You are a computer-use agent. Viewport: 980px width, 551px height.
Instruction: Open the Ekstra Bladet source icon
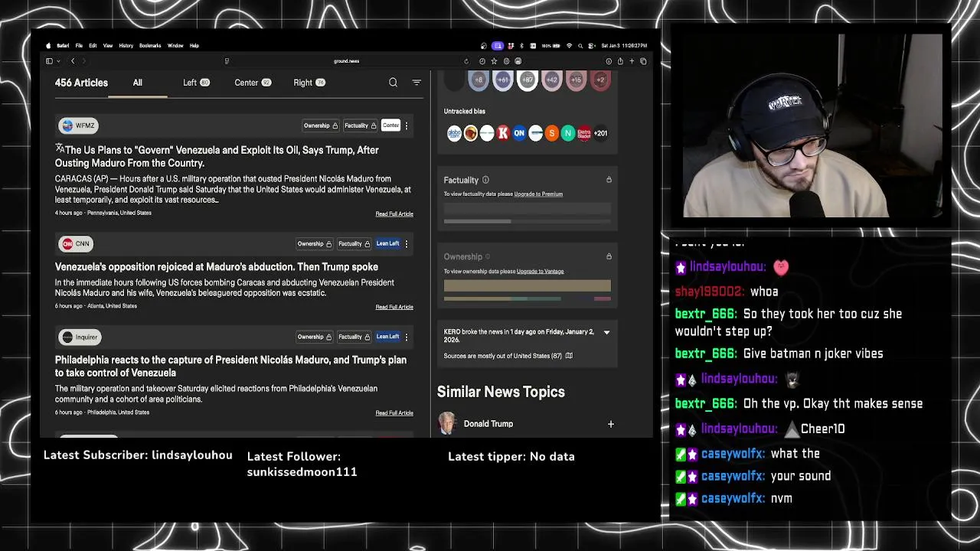[584, 133]
